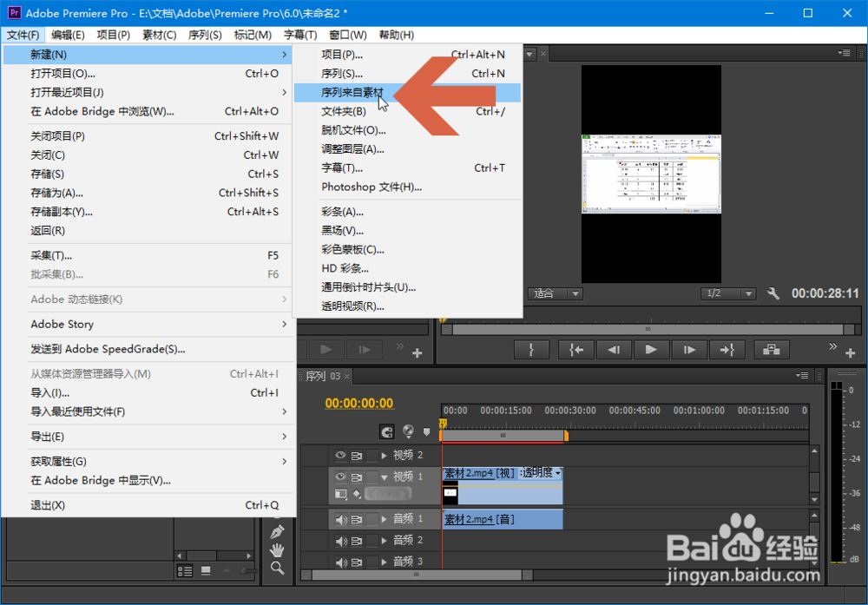
Task: Add a timeline marker with marker icon
Action: point(426,431)
